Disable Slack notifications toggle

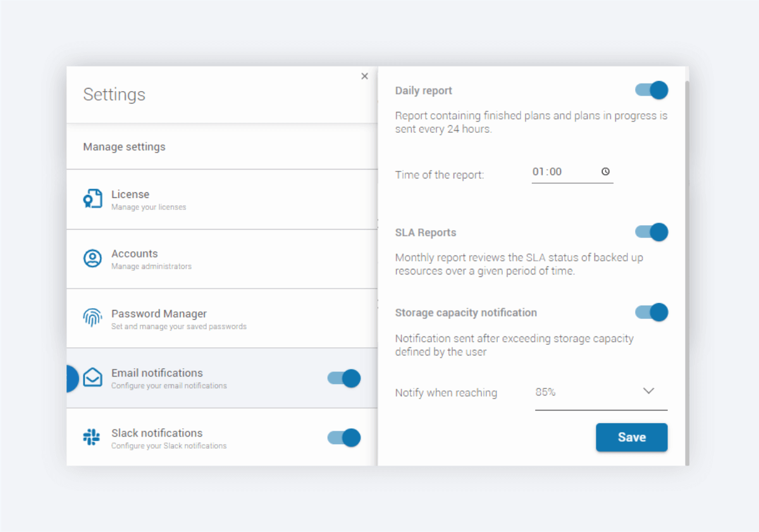click(x=344, y=438)
